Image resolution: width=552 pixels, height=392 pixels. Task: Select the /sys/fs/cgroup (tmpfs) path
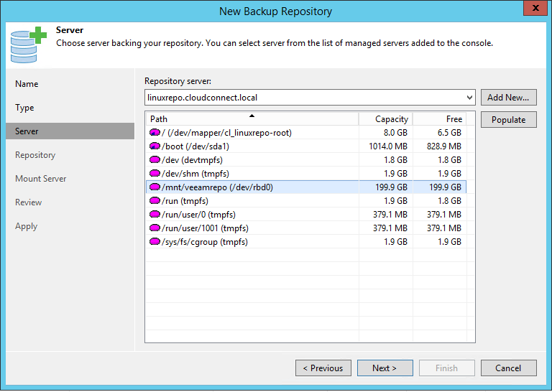pyautogui.click(x=205, y=242)
